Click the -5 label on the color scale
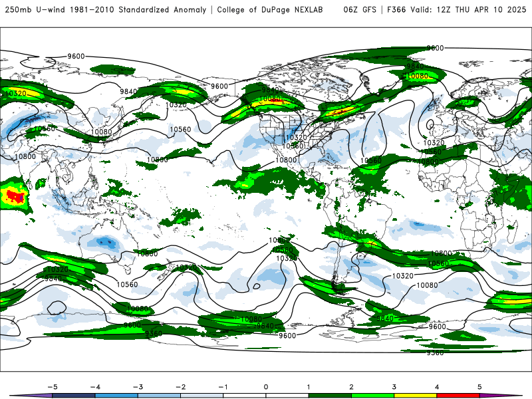Image resolution: width=532 pixels, height=399 pixels. 53,387
